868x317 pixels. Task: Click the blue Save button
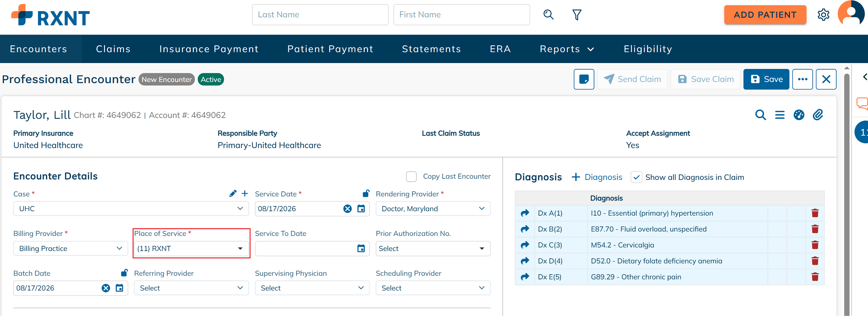(766, 79)
